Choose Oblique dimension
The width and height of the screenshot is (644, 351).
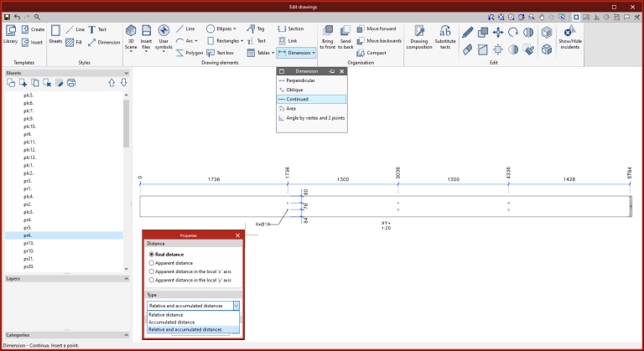[x=312, y=90]
